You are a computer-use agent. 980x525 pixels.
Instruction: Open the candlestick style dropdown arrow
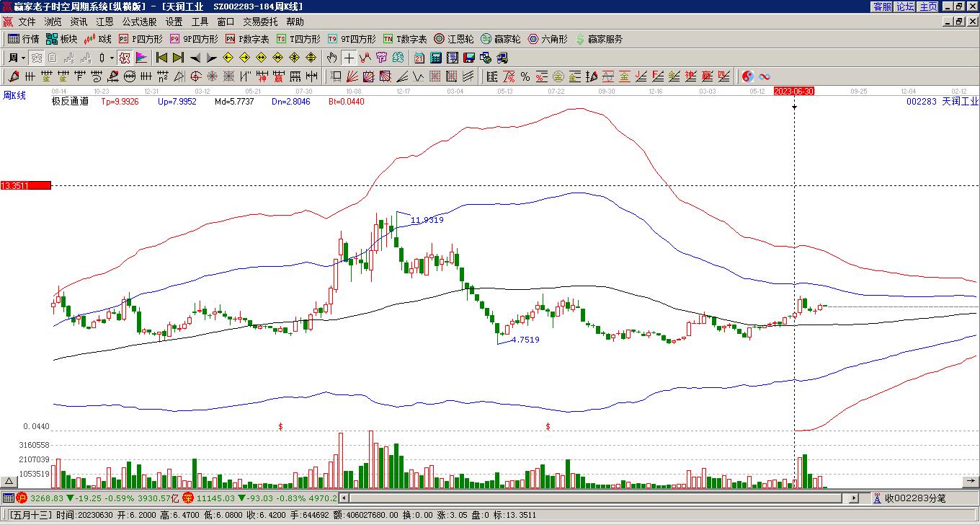click(112, 58)
